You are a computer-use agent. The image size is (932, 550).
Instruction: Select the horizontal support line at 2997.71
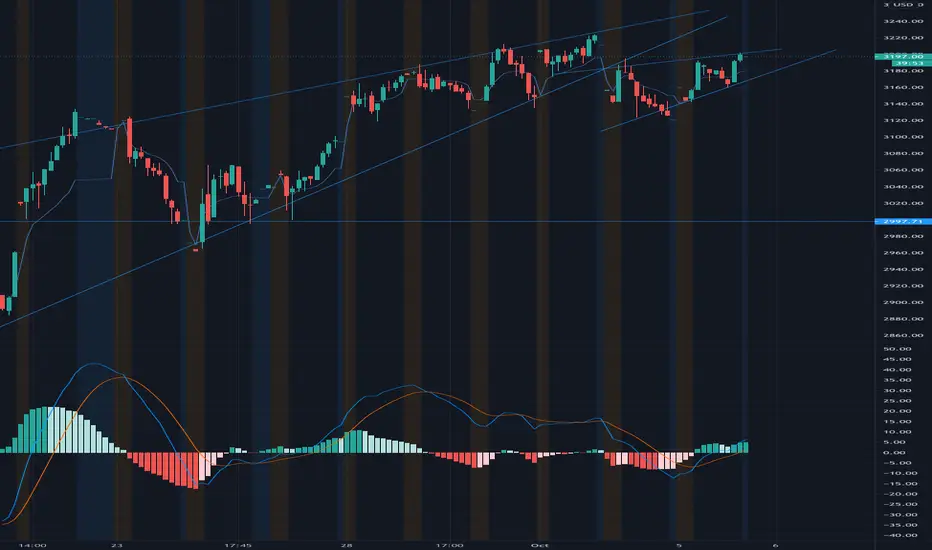click(x=437, y=222)
